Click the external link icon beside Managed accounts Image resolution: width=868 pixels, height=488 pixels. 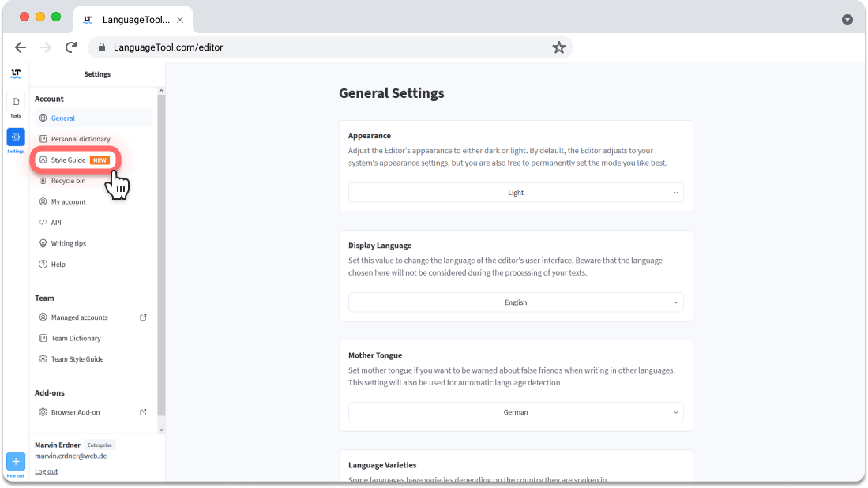(x=143, y=317)
